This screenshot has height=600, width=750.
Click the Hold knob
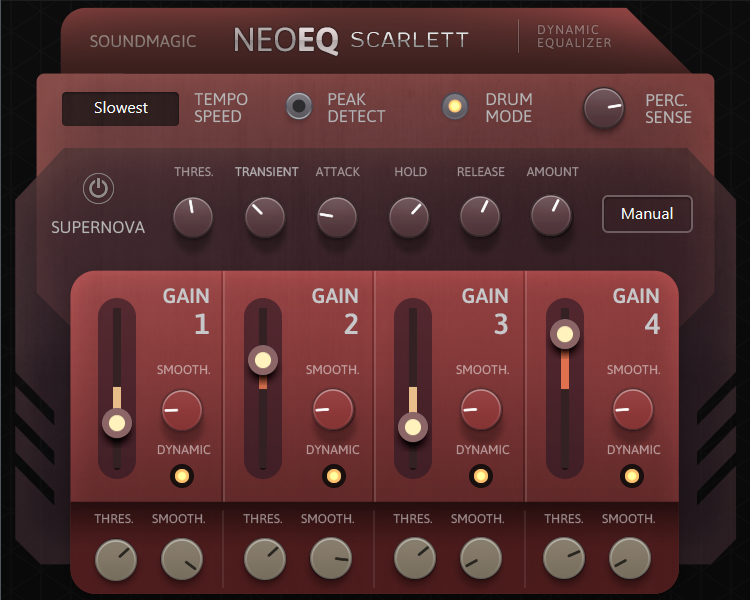[409, 217]
